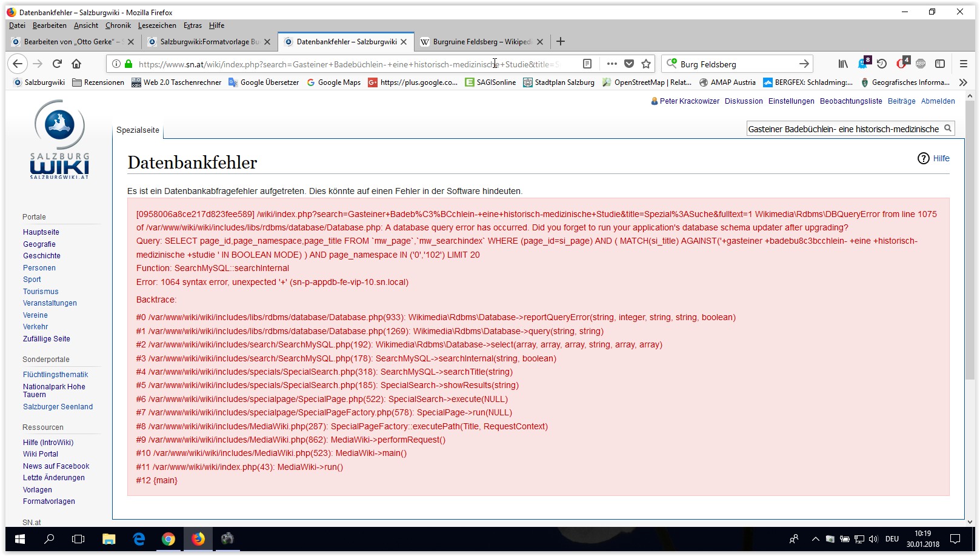The width and height of the screenshot is (980, 556).
Task: Open Windows Task View on taskbar
Action: (78, 538)
